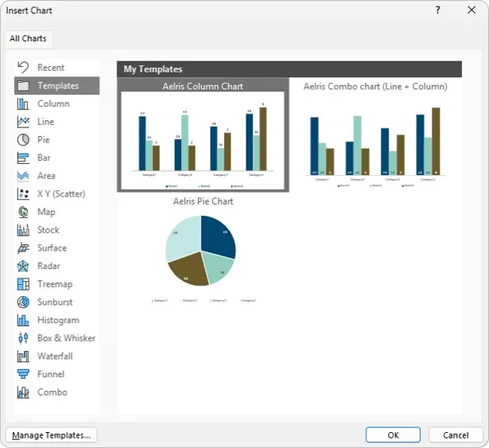
Task: Click the Aelris Combo chart title text
Action: pos(375,86)
